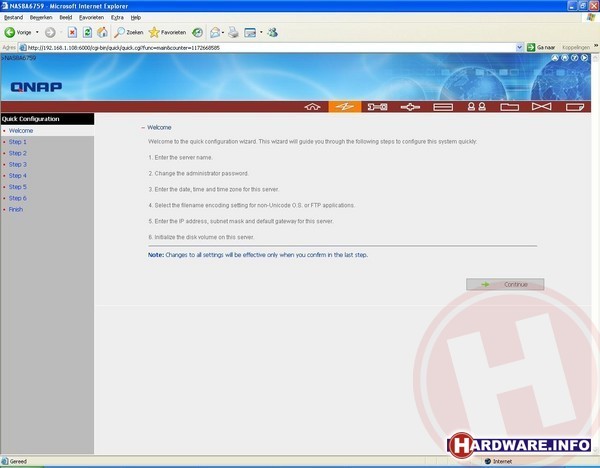Click the text 'Enter the server name.'
600x468 pixels.
183,158
